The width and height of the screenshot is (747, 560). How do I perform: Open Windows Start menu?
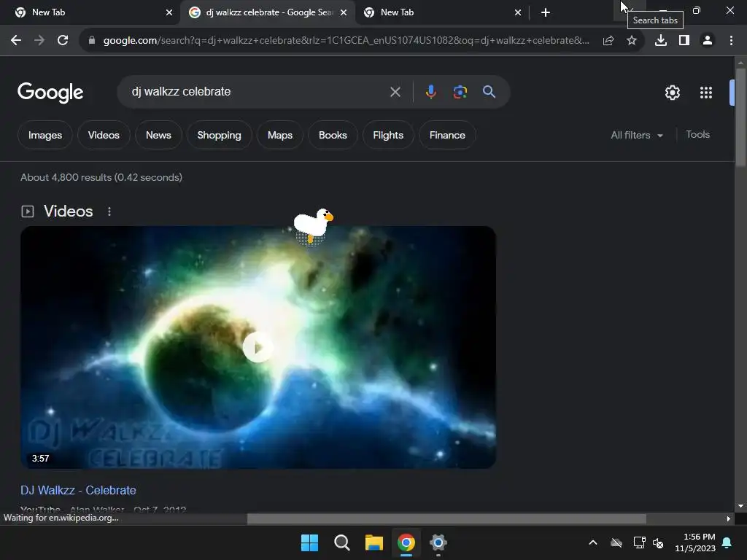309,542
